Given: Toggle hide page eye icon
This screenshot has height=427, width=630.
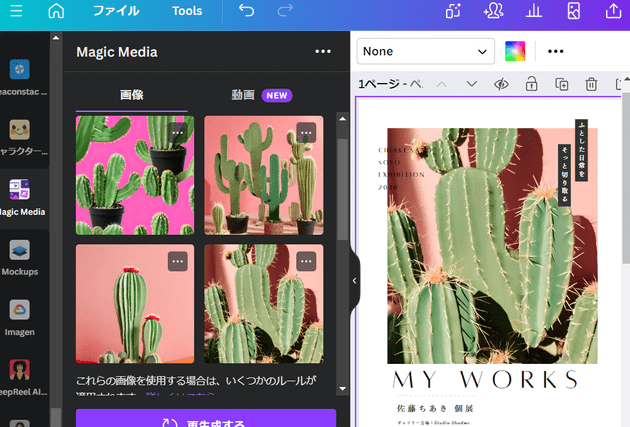Looking at the screenshot, I should click(x=502, y=84).
